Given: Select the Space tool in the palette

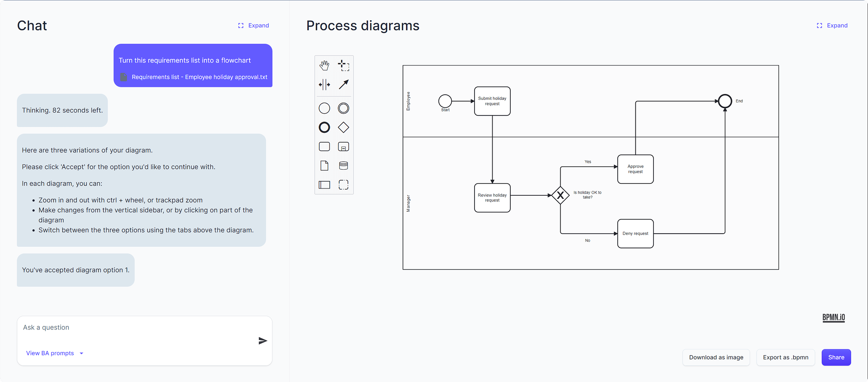Looking at the screenshot, I should (324, 84).
